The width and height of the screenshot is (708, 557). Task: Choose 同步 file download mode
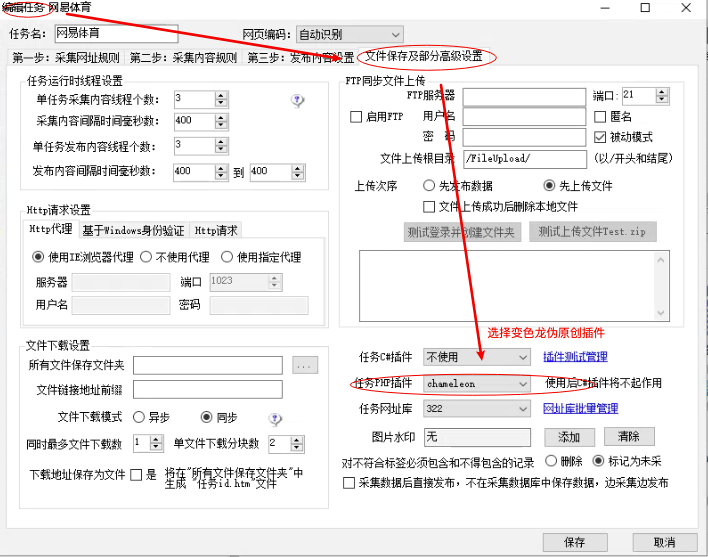[x=206, y=417]
